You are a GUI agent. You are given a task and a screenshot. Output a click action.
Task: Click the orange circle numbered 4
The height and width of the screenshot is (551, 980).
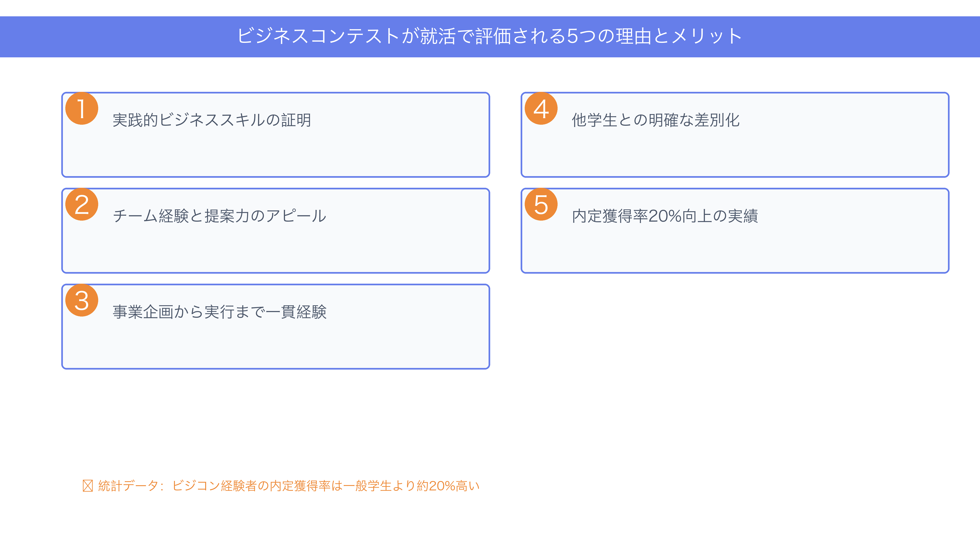pyautogui.click(x=541, y=108)
